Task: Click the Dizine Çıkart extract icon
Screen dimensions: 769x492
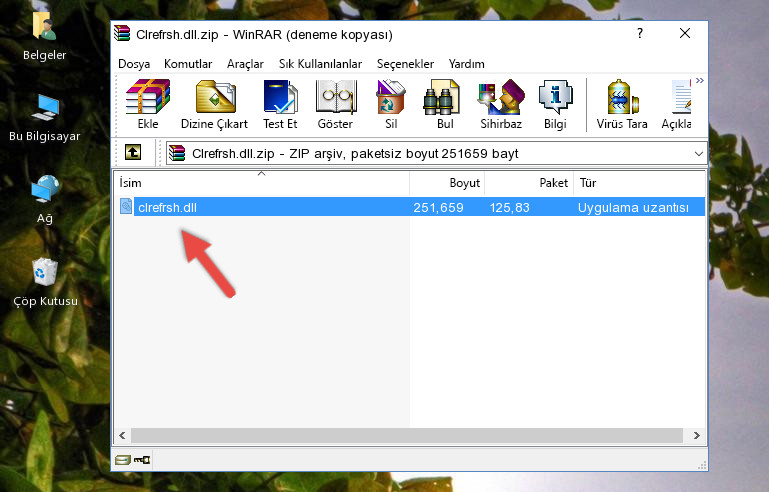Action: 214,104
